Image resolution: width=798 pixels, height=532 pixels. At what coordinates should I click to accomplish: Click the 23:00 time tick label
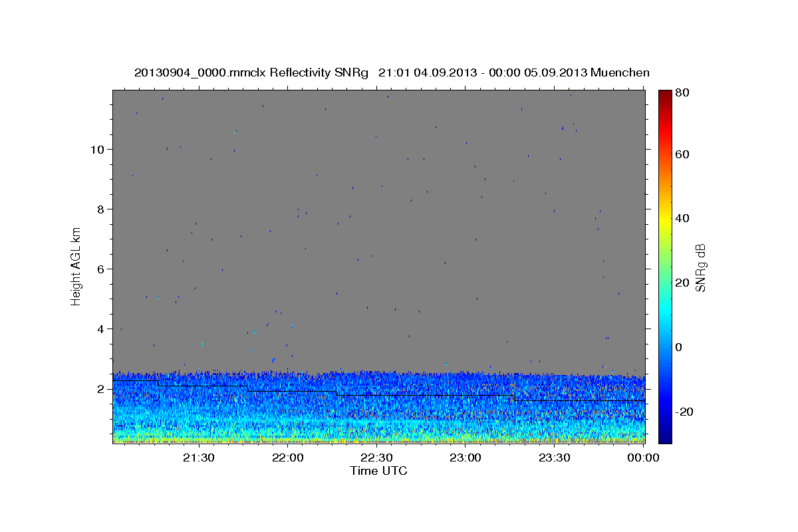click(x=465, y=458)
